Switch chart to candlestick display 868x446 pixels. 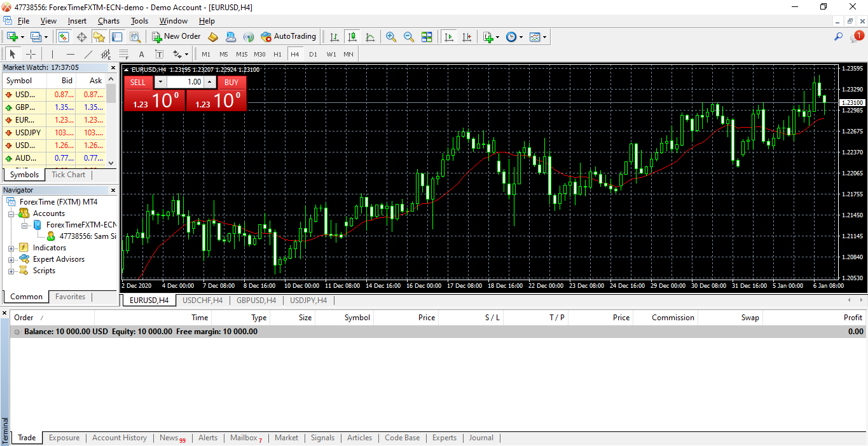click(x=352, y=36)
